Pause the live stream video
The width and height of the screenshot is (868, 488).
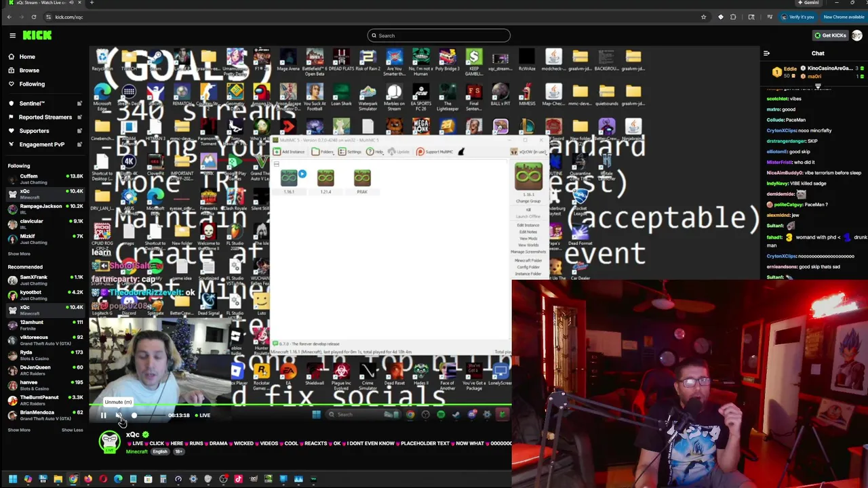pos(103,415)
